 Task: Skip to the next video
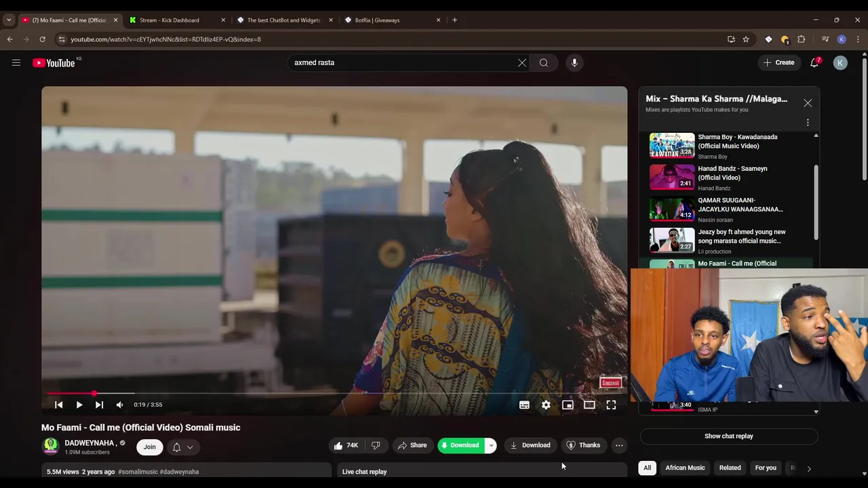[x=100, y=405]
